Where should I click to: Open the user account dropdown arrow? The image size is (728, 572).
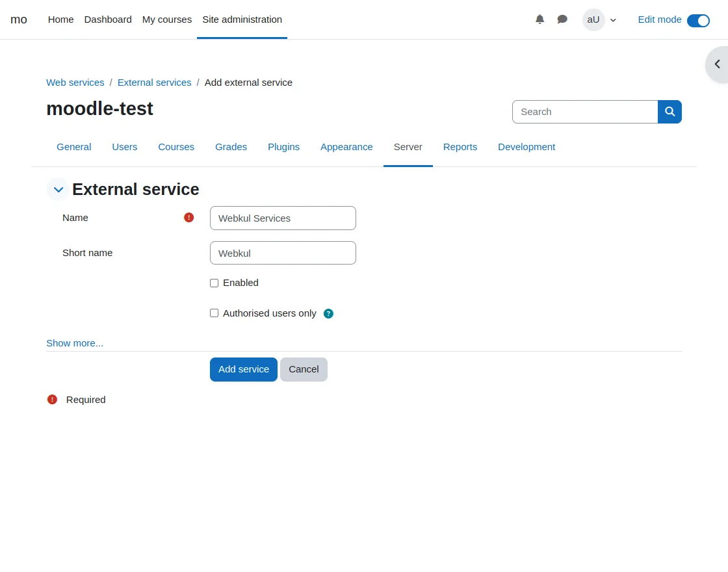(x=613, y=19)
